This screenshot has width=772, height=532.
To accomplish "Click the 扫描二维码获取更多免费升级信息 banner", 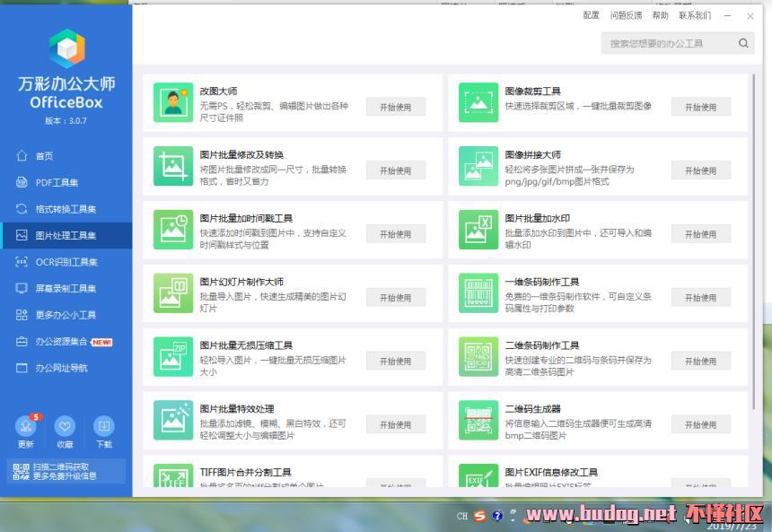I will pyautogui.click(x=66, y=472).
